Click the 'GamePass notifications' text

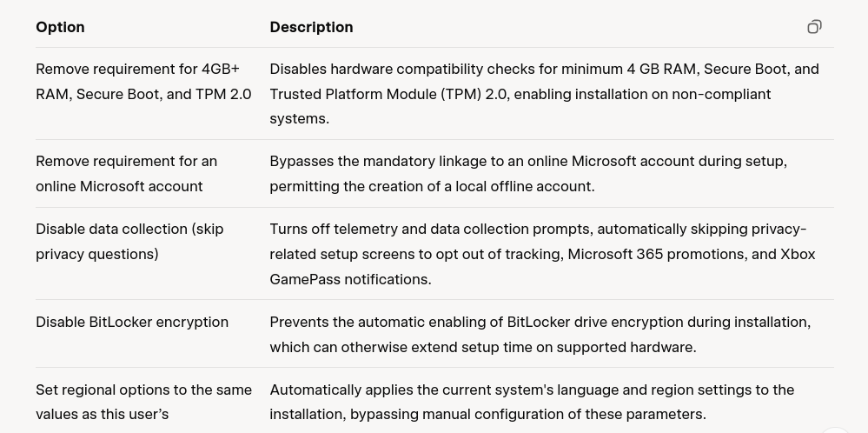click(x=349, y=279)
